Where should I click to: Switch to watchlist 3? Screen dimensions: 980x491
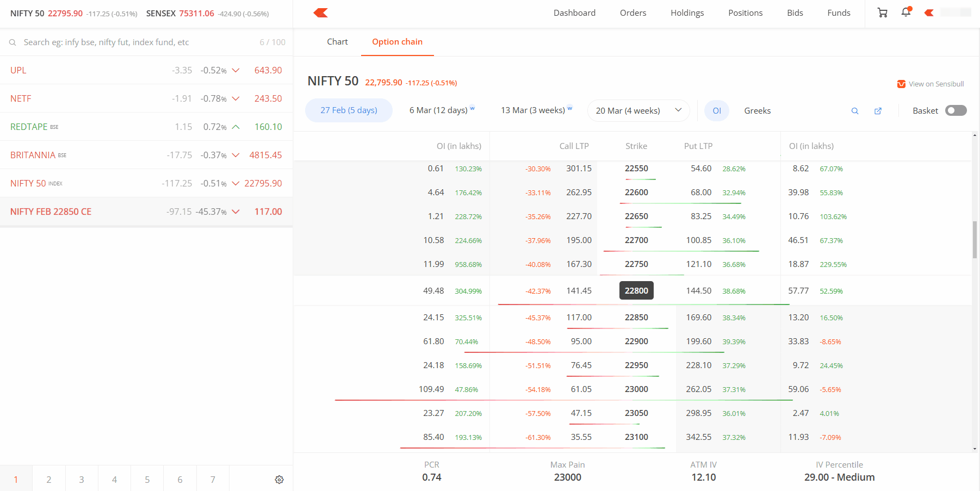tap(82, 480)
